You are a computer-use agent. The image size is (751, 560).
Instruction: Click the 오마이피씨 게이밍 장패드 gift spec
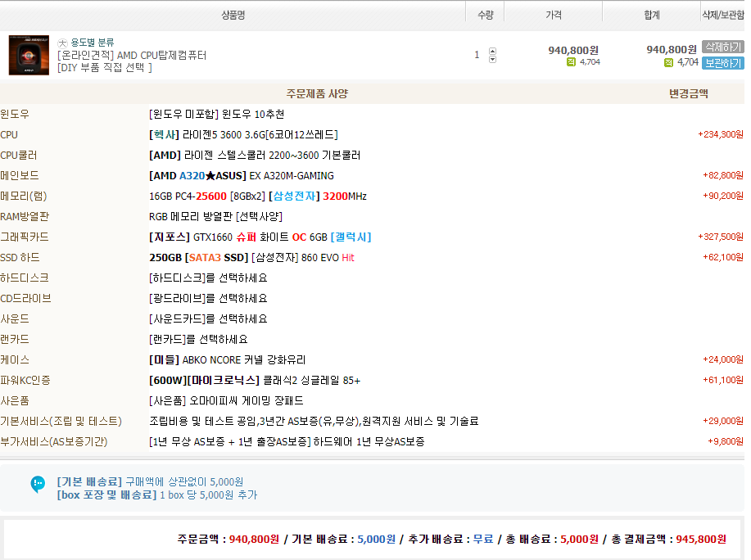click(226, 400)
